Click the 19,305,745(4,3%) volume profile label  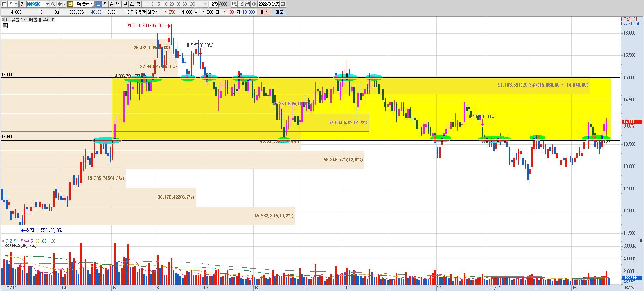tap(106, 178)
